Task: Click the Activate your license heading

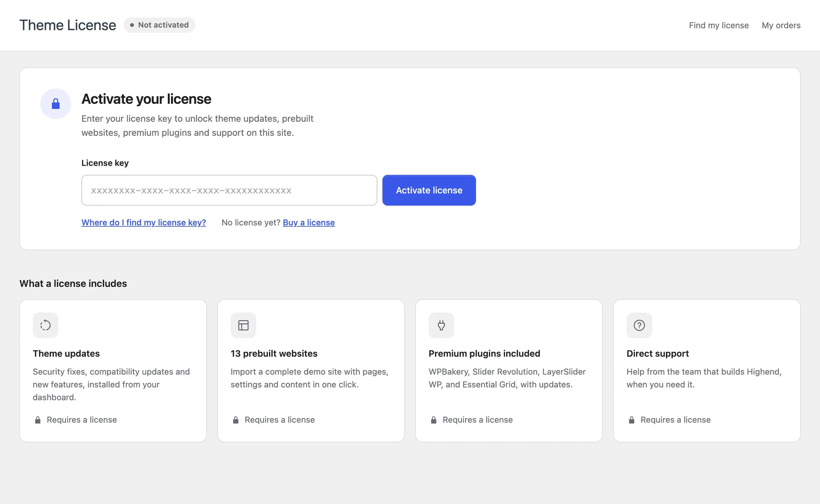Action: point(146,99)
